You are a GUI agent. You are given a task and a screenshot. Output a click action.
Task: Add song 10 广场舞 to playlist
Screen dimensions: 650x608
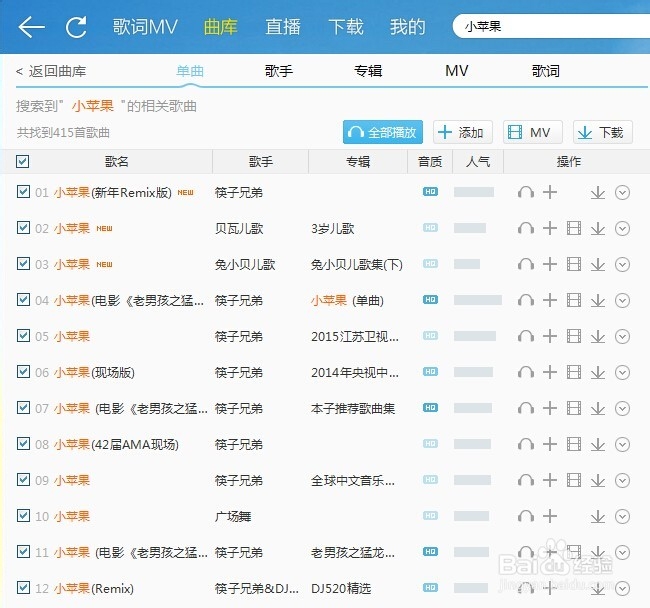pyautogui.click(x=550, y=516)
